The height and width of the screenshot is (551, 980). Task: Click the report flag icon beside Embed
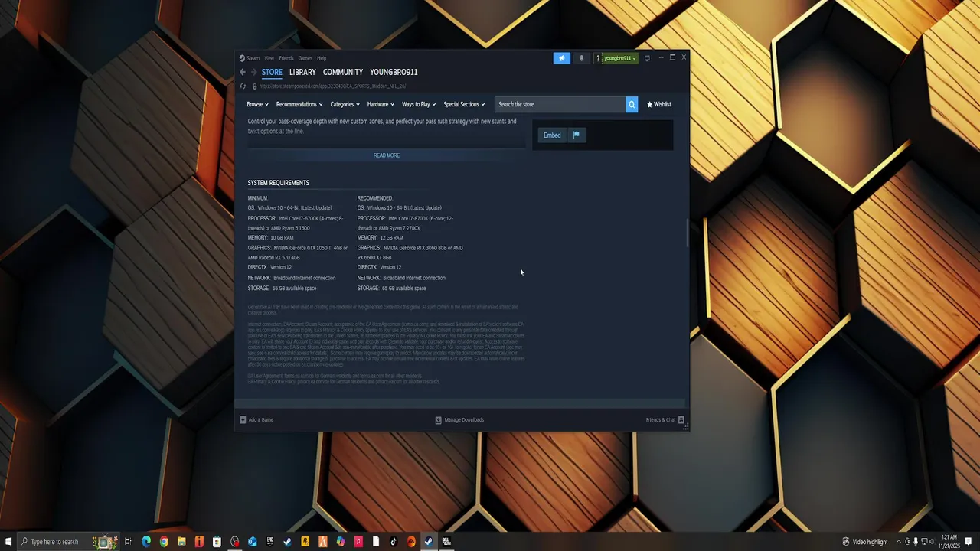click(x=577, y=135)
